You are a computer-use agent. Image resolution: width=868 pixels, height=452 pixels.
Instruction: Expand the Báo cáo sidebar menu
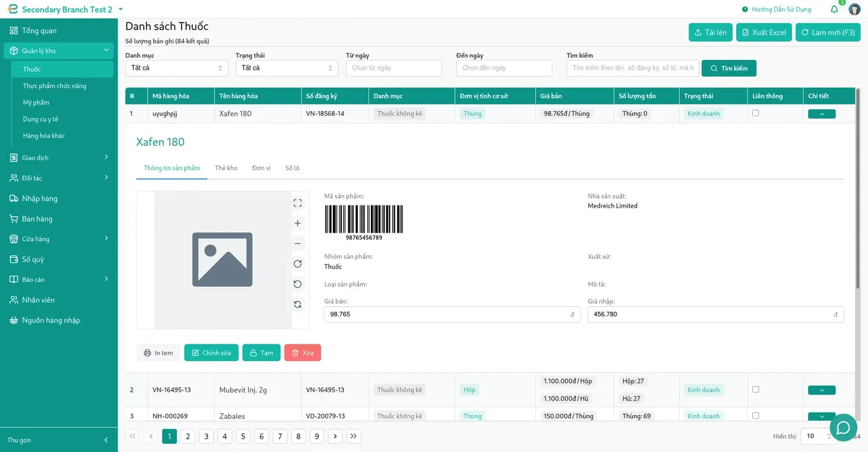[58, 279]
